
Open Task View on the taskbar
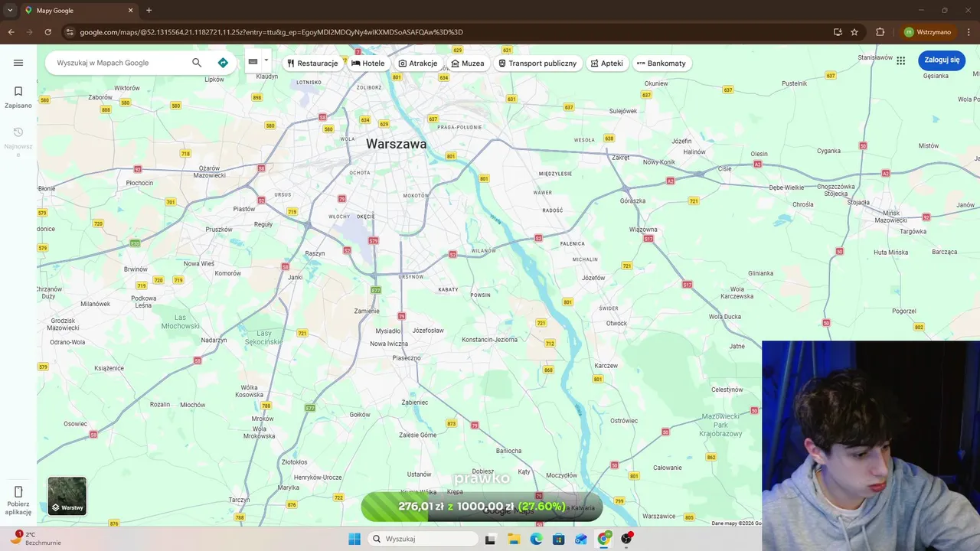[x=490, y=539]
